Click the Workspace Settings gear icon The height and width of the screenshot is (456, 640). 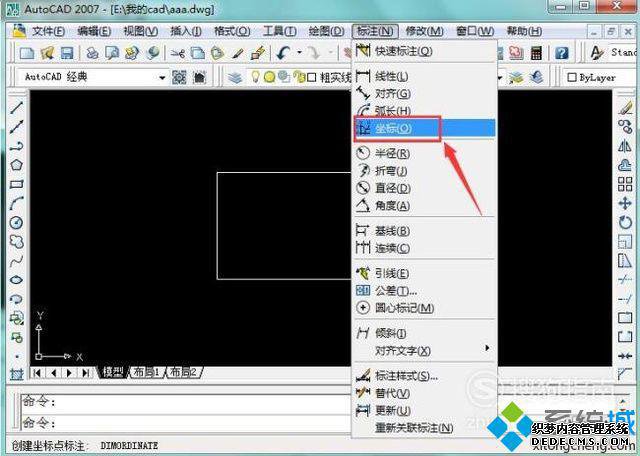[179, 77]
